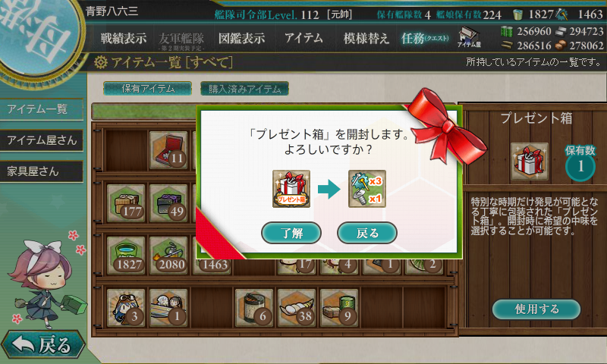607x364 pixels.
Task: Cancel the dialog with 戻る button
Action: tap(367, 233)
